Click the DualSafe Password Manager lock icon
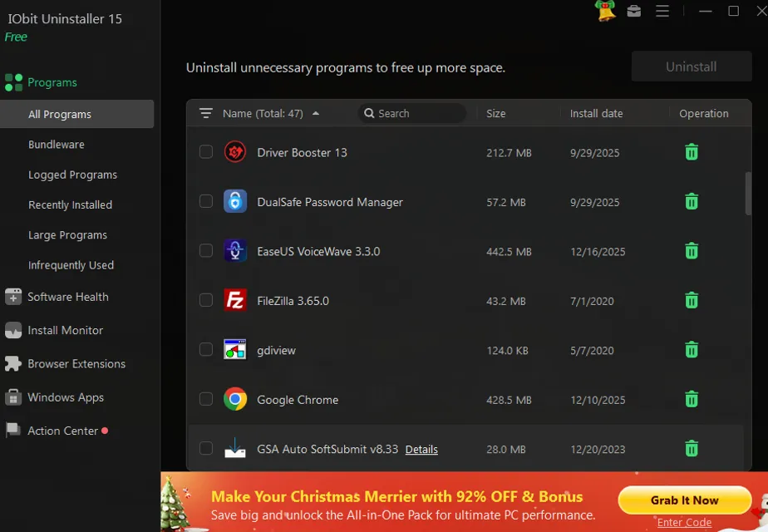 (x=235, y=201)
